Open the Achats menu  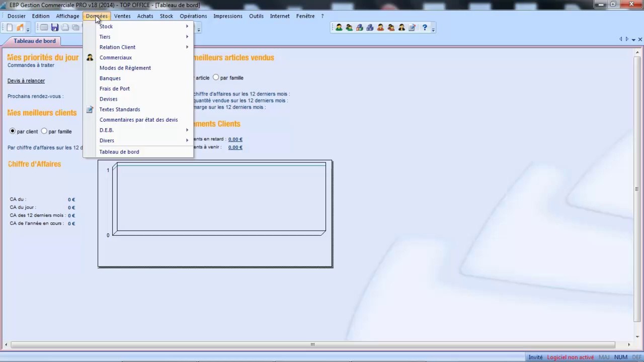point(145,16)
